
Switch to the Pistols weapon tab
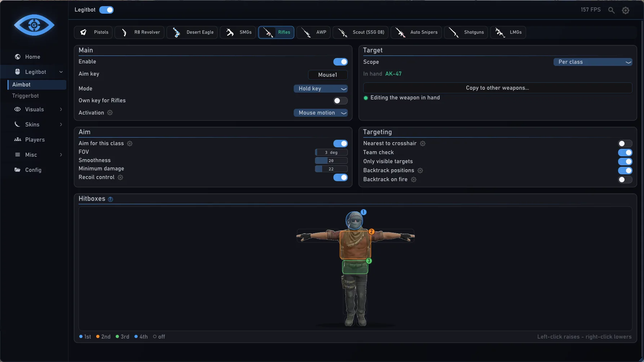tap(93, 32)
